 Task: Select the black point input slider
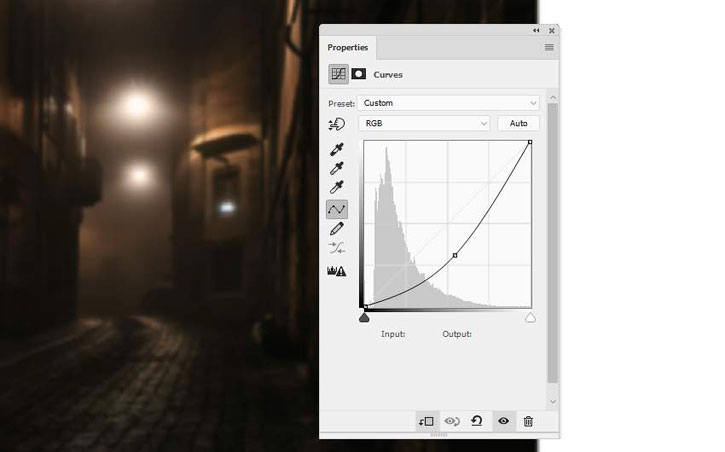tap(364, 318)
